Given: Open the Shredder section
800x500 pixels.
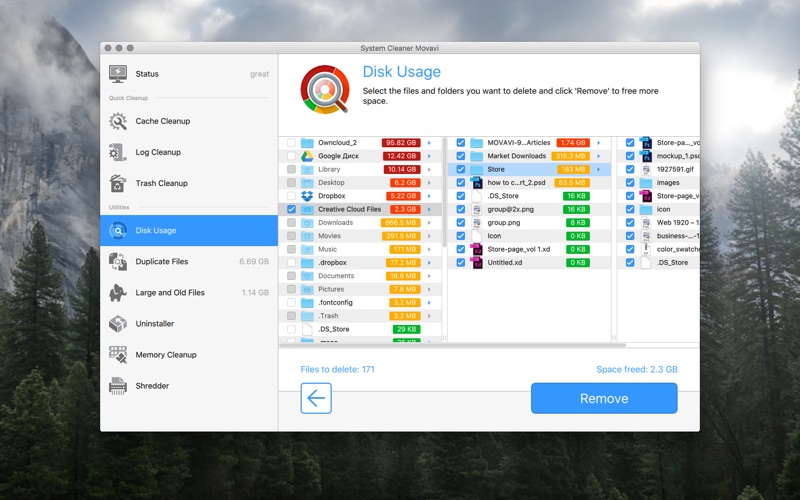Looking at the screenshot, I should [189, 386].
